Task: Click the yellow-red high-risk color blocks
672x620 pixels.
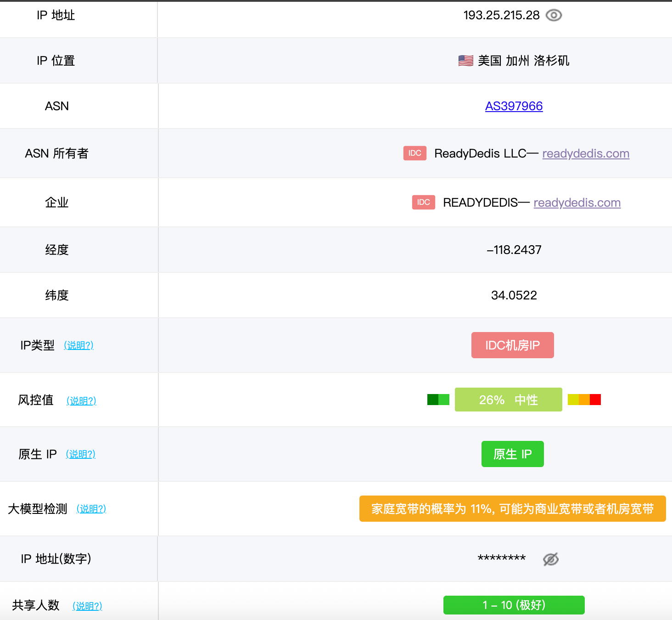Action: [x=584, y=400]
